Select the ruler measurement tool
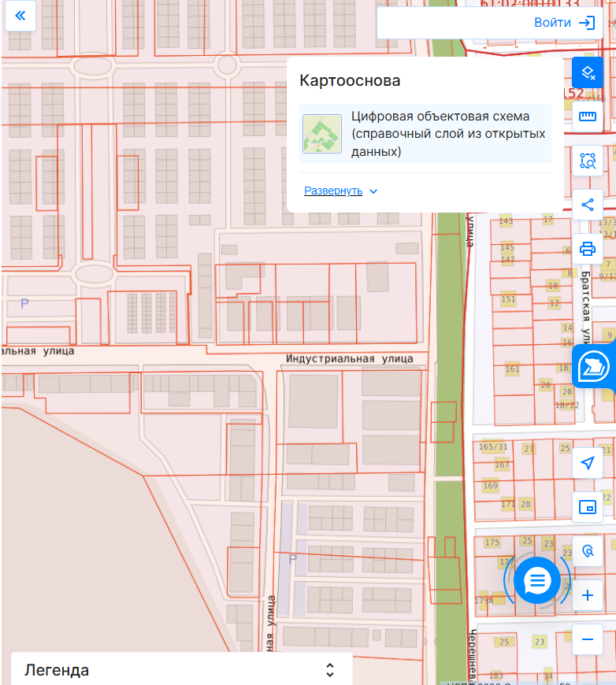This screenshot has width=616, height=685. pos(588,117)
